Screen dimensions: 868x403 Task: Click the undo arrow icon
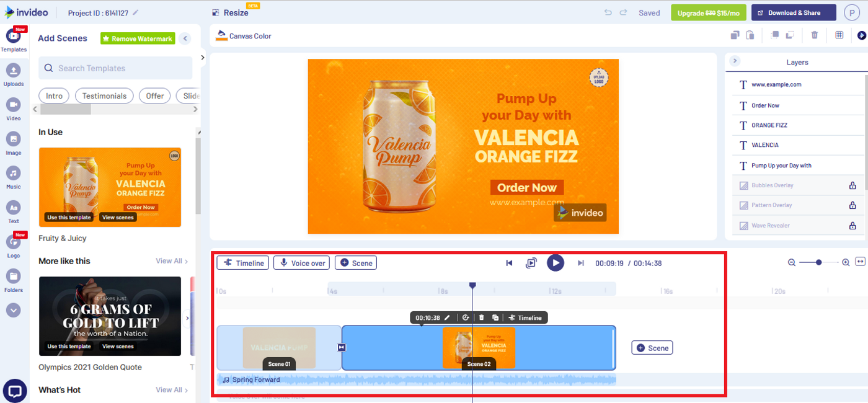coord(608,12)
